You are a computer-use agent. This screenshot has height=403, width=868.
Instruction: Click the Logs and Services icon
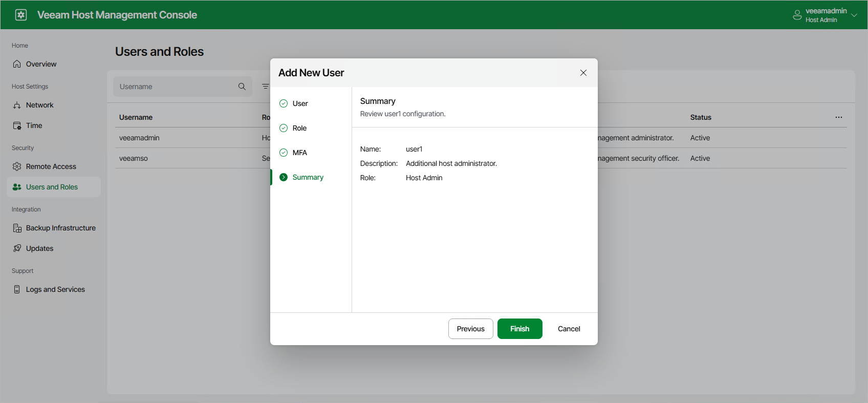[17, 289]
